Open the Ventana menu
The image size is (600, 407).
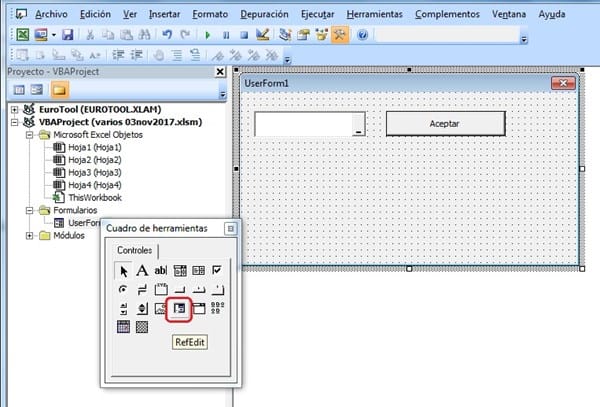(509, 15)
